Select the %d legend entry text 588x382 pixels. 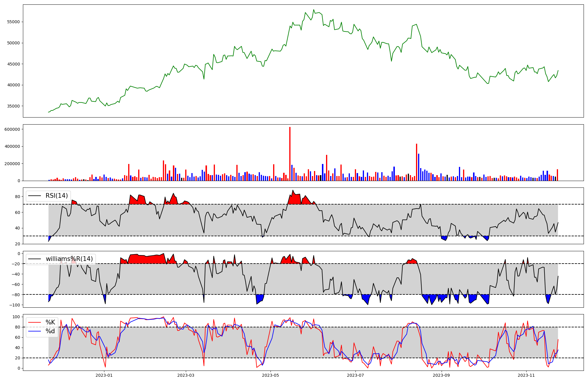pyautogui.click(x=50, y=331)
